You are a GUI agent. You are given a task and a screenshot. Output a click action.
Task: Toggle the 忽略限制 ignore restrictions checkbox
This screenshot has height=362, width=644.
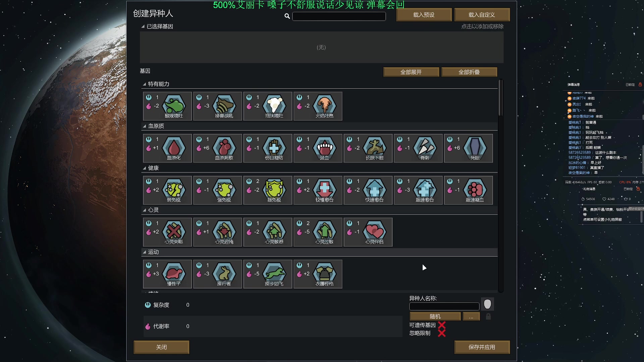[442, 333]
